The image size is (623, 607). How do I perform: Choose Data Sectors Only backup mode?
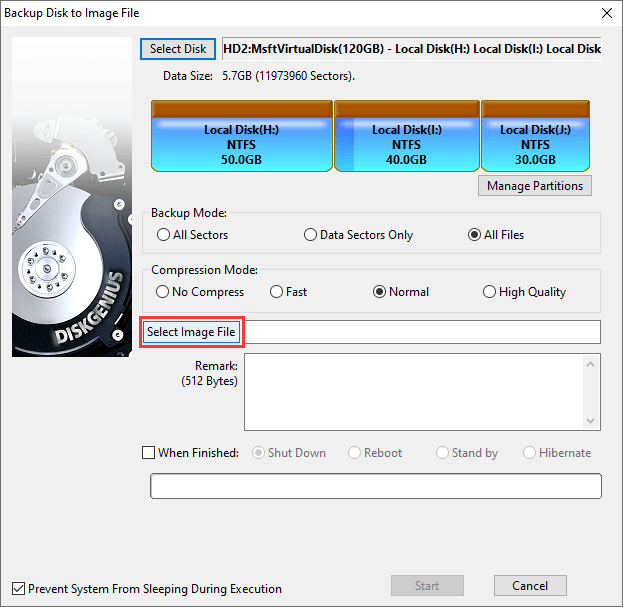click(310, 235)
